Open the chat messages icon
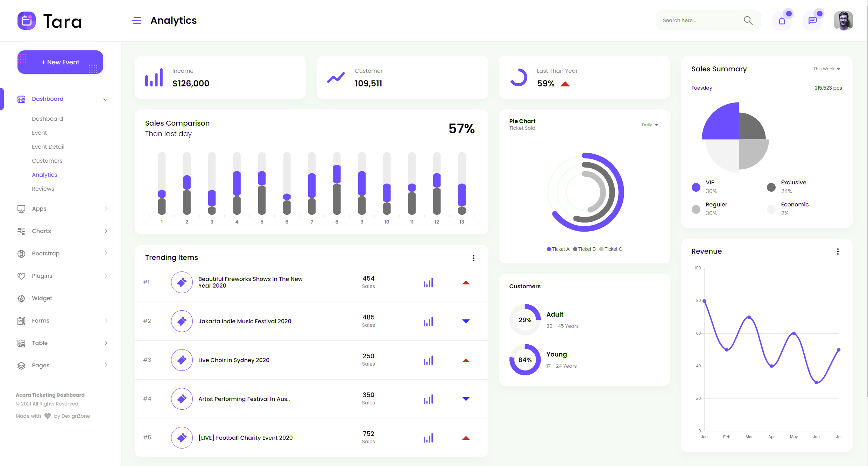 pyautogui.click(x=813, y=21)
